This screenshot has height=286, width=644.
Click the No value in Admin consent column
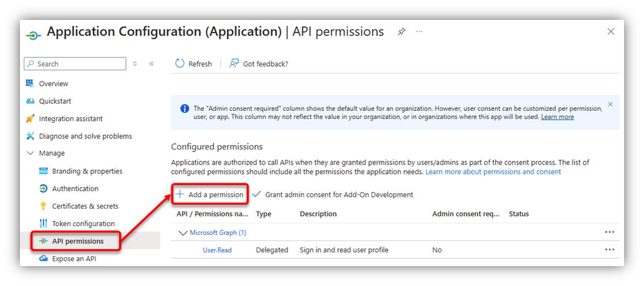coord(437,250)
